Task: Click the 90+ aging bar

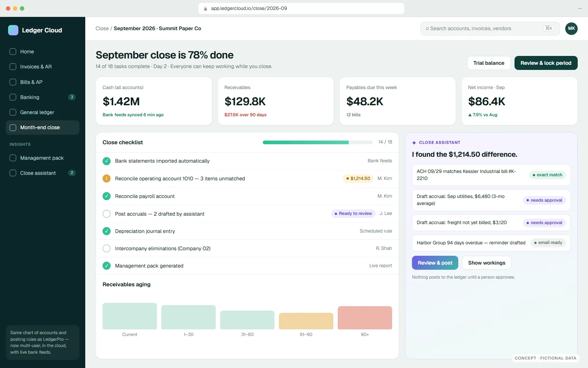Action: pos(365,318)
